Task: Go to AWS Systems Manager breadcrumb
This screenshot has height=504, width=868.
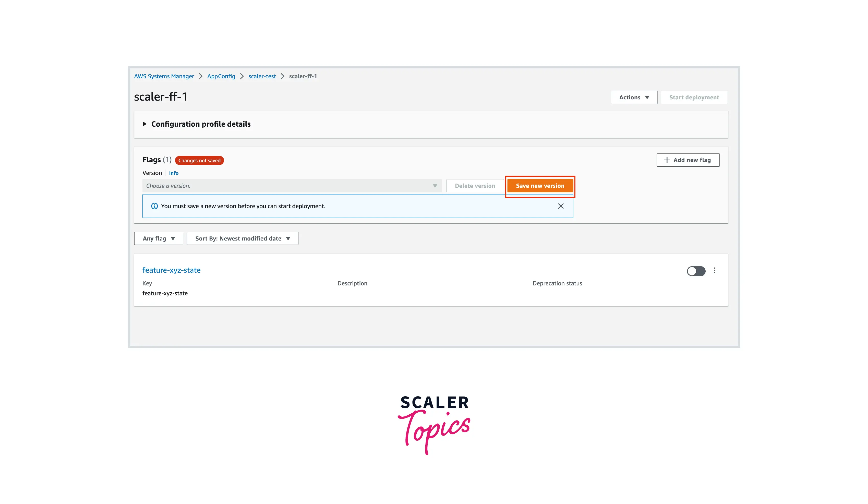Action: pyautogui.click(x=164, y=76)
